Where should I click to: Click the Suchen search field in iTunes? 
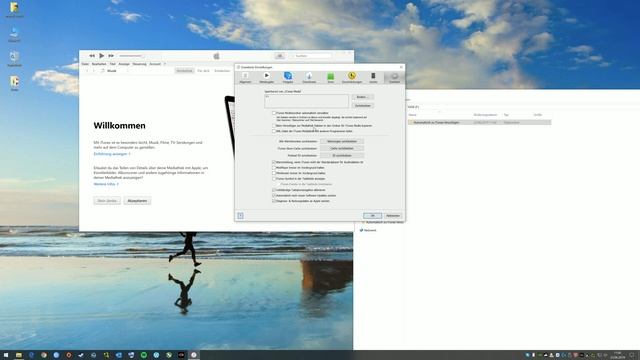311,56
